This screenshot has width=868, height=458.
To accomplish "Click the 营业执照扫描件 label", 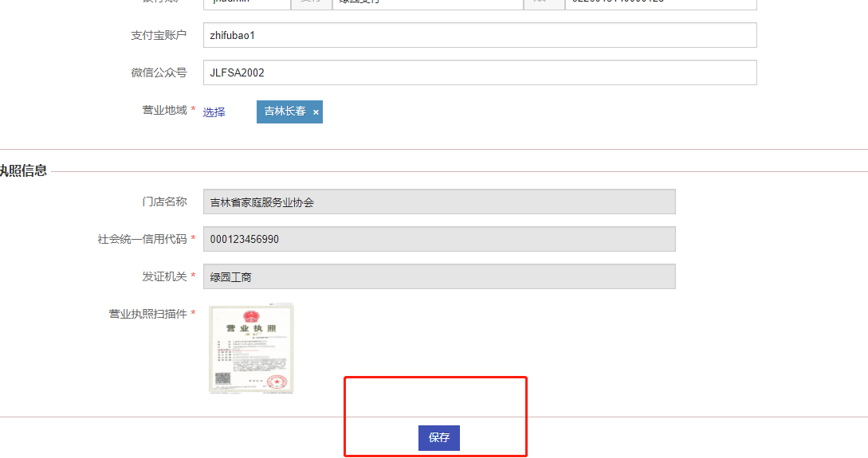I will [x=147, y=314].
